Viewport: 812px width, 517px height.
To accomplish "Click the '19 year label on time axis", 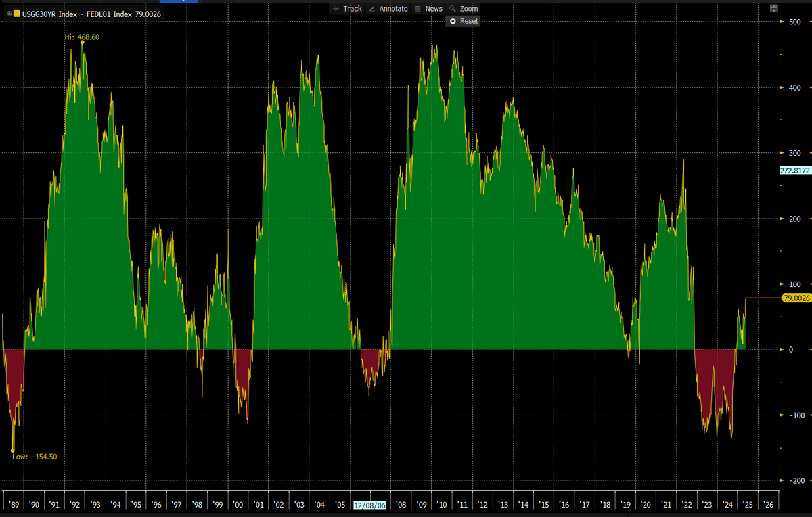I will pos(625,505).
